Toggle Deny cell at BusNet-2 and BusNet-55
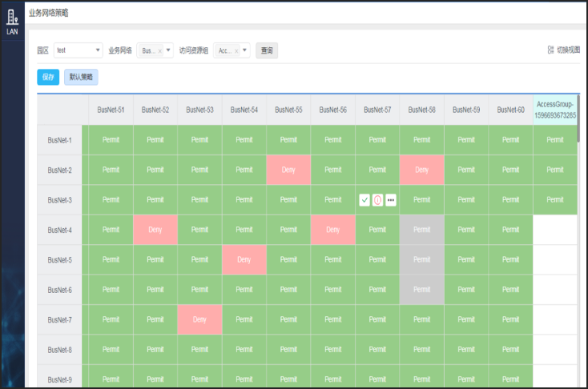 pos(288,170)
